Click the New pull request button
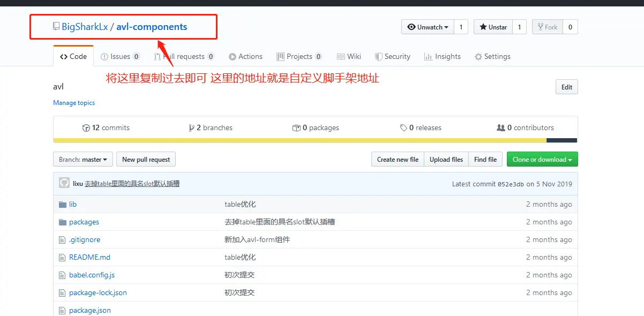The image size is (644, 316). coord(146,159)
